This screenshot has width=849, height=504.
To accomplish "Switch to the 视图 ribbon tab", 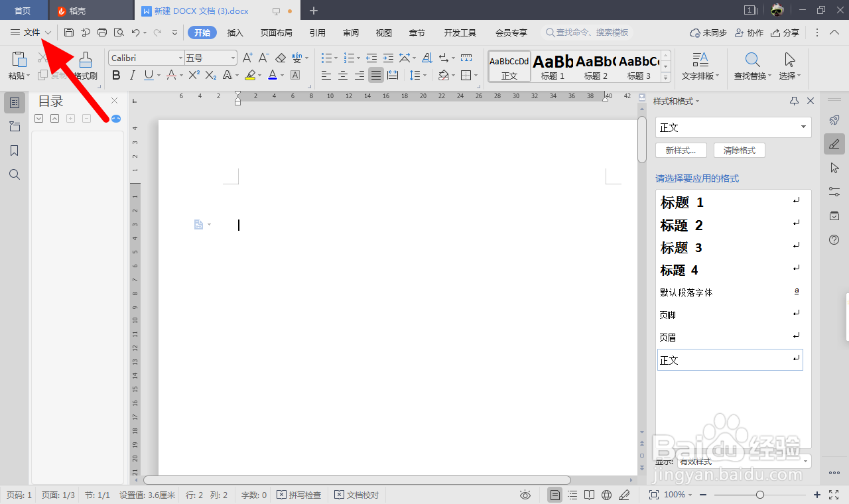I will tap(383, 32).
